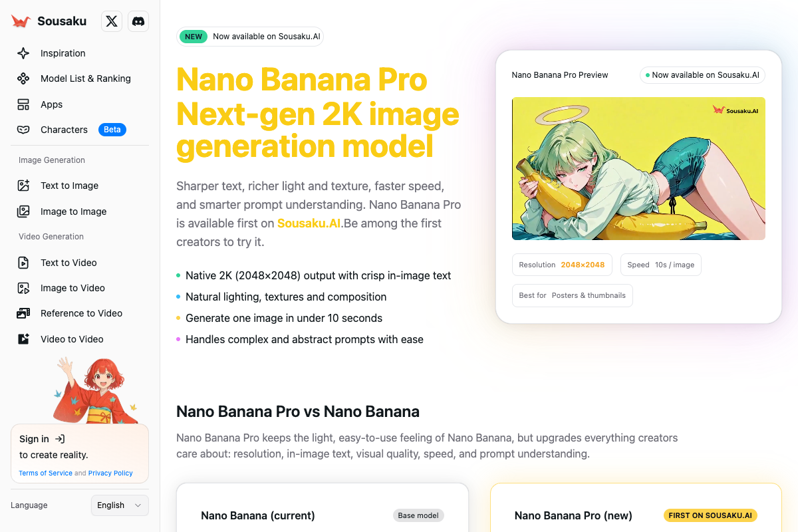Viewport: 798px width, 532px height.
Task: Click the Apps grid icon
Action: (x=23, y=104)
